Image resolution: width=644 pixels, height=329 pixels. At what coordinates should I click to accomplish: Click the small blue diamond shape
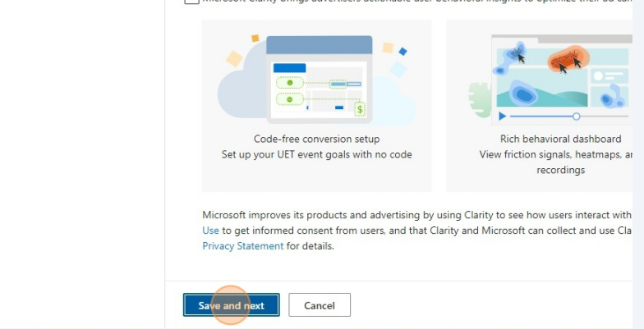pos(402,52)
